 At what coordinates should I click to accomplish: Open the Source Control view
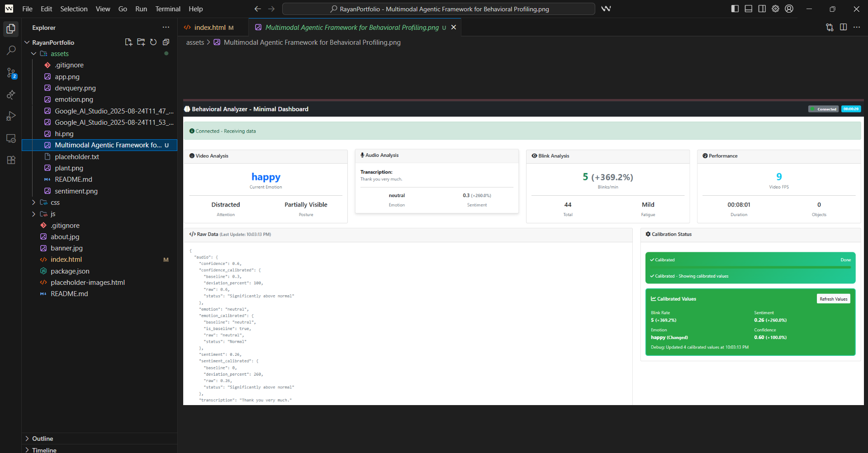[x=11, y=73]
